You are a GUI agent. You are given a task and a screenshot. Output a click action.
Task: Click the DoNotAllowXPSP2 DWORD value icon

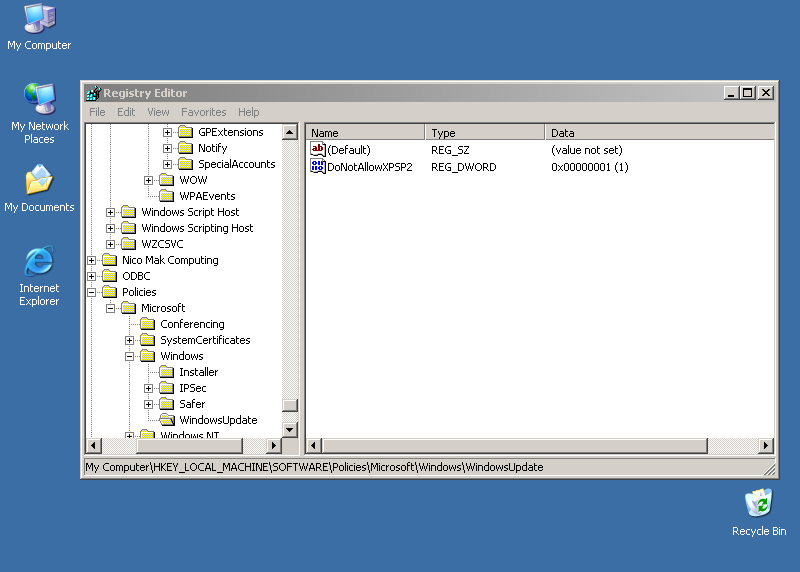point(318,166)
